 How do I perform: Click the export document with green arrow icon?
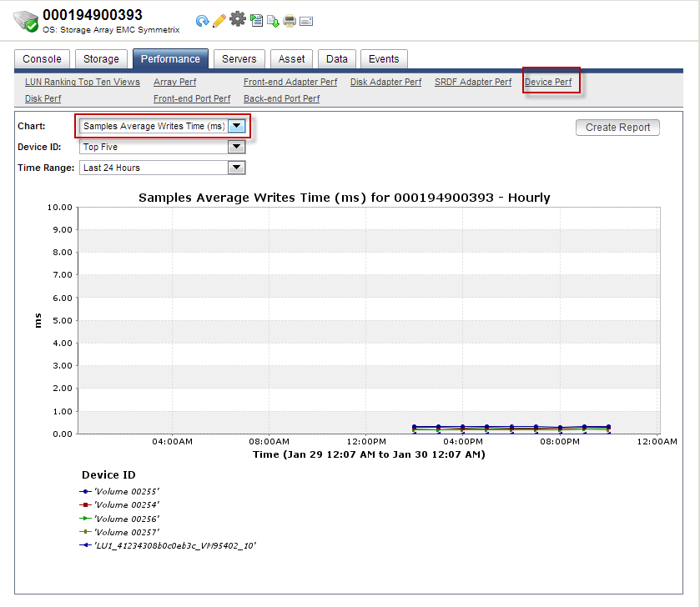[x=273, y=21]
